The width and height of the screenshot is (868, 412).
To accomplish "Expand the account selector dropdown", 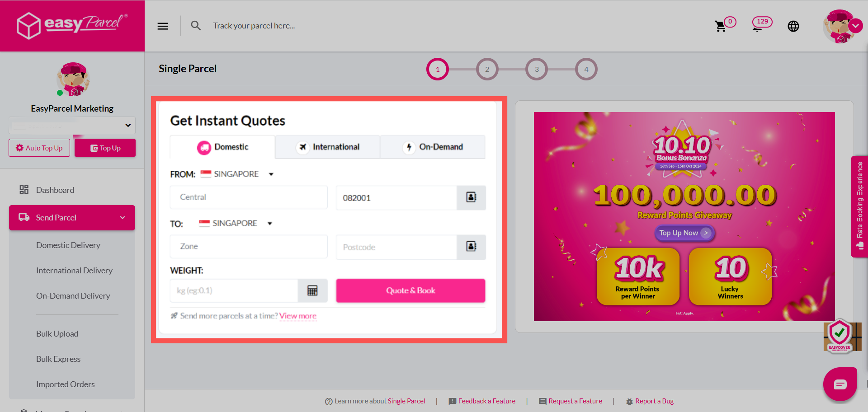I will click(x=72, y=125).
